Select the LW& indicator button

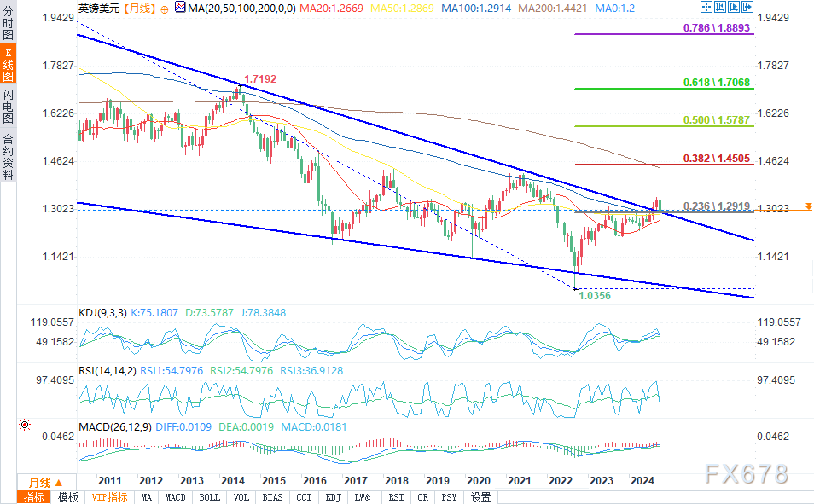pyautogui.click(x=363, y=497)
